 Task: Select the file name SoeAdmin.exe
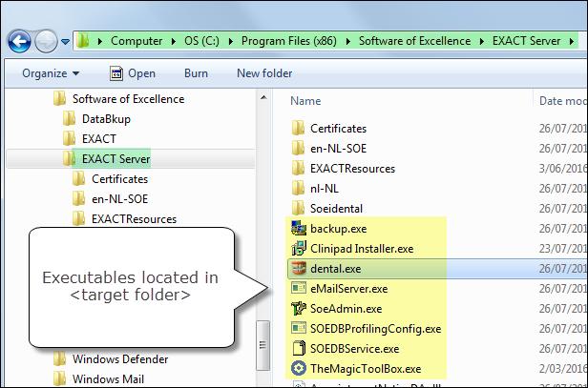(x=346, y=309)
